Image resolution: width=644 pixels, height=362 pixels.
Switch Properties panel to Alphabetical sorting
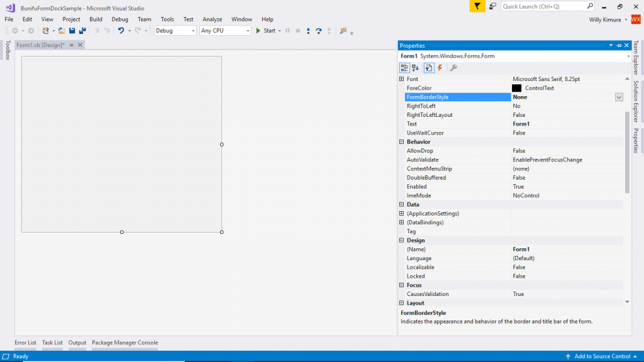[414, 68]
